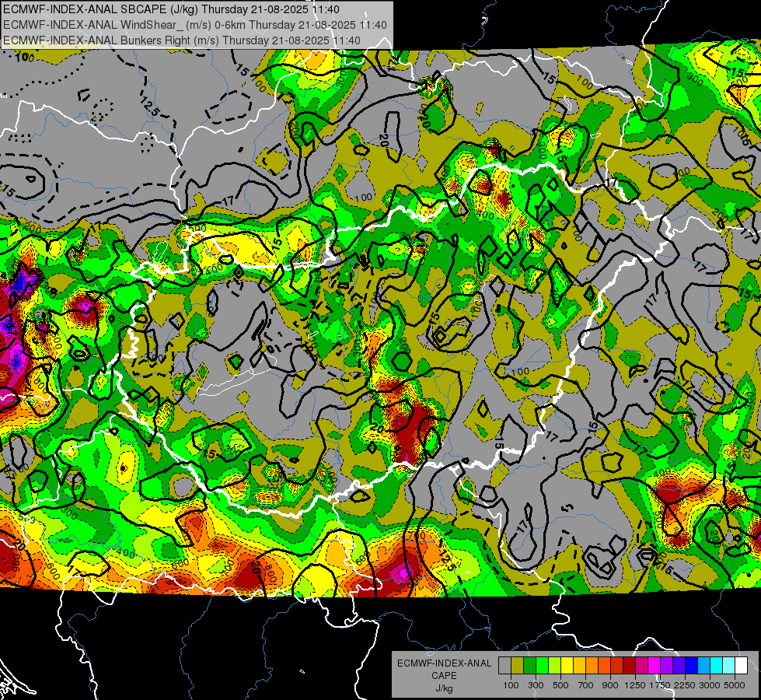Image resolution: width=761 pixels, height=700 pixels.
Task: Pick the dark green legend swatch
Action: click(529, 666)
